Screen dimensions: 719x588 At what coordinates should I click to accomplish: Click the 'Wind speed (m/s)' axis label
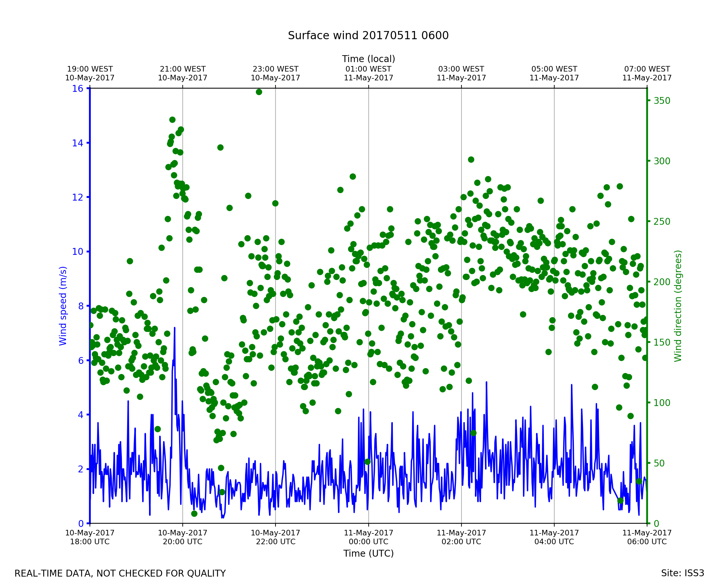63,306
